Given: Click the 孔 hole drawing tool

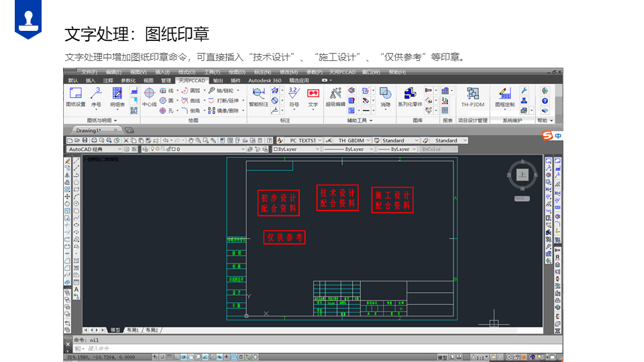Looking at the screenshot, I should 167,111.
